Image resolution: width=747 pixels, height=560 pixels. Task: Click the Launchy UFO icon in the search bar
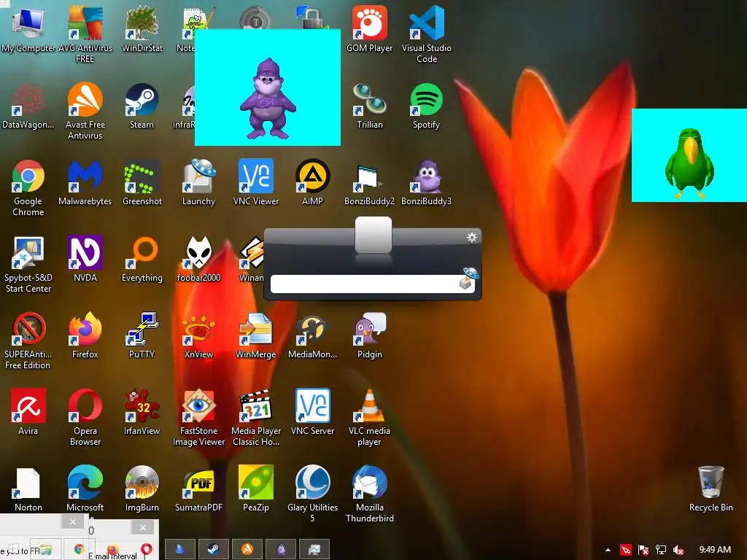coord(468,278)
